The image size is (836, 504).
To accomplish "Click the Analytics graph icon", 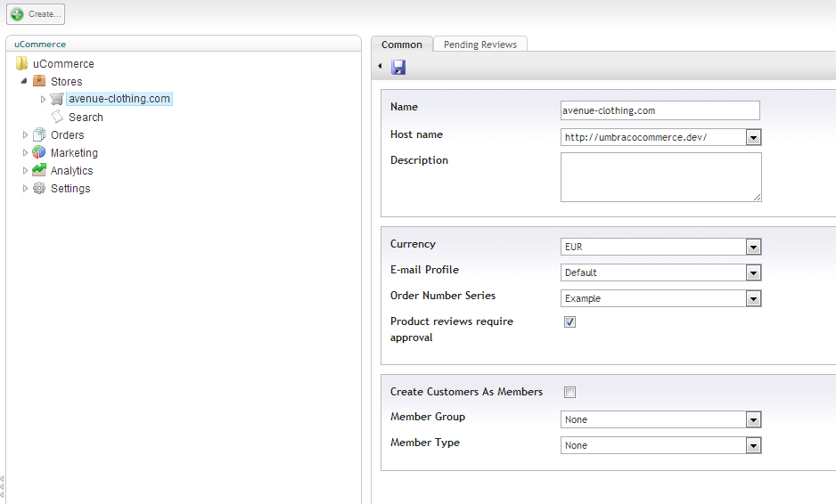I will click(x=39, y=170).
